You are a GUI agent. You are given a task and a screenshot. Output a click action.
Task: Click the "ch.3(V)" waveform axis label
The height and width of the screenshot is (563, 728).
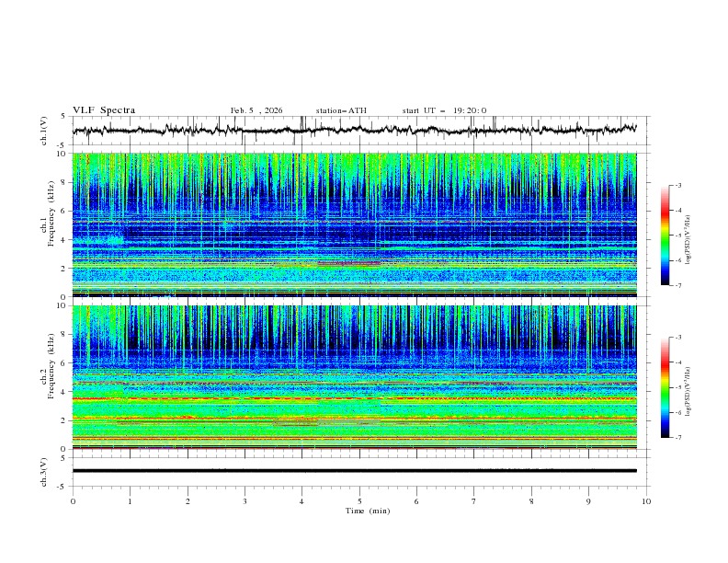point(44,473)
